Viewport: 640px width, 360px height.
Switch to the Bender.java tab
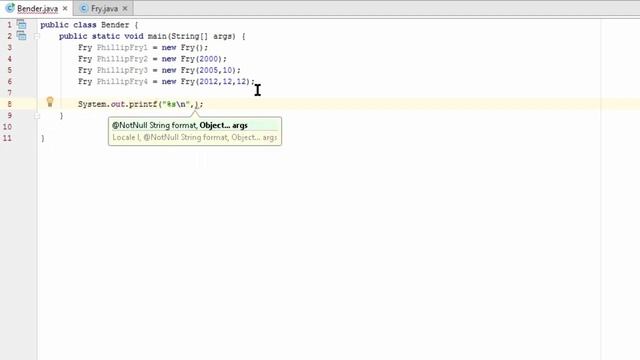point(37,8)
